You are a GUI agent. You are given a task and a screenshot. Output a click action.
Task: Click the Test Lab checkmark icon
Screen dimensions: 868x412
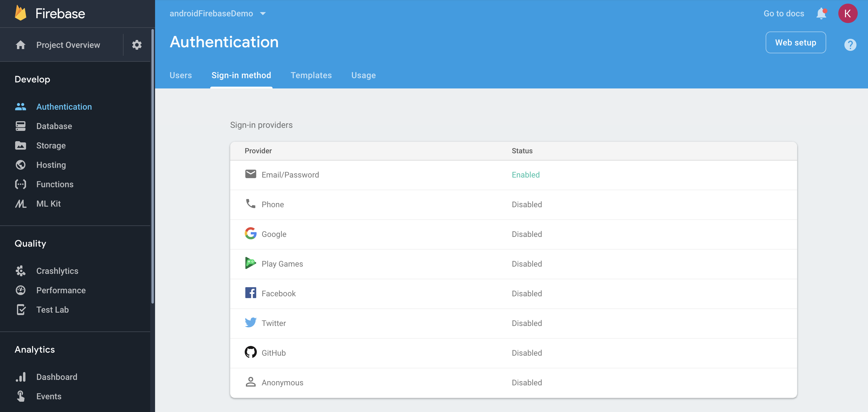point(21,310)
